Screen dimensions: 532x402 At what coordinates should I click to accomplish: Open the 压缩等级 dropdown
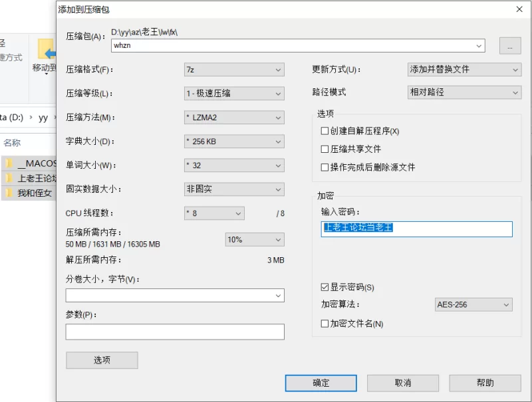pos(234,94)
